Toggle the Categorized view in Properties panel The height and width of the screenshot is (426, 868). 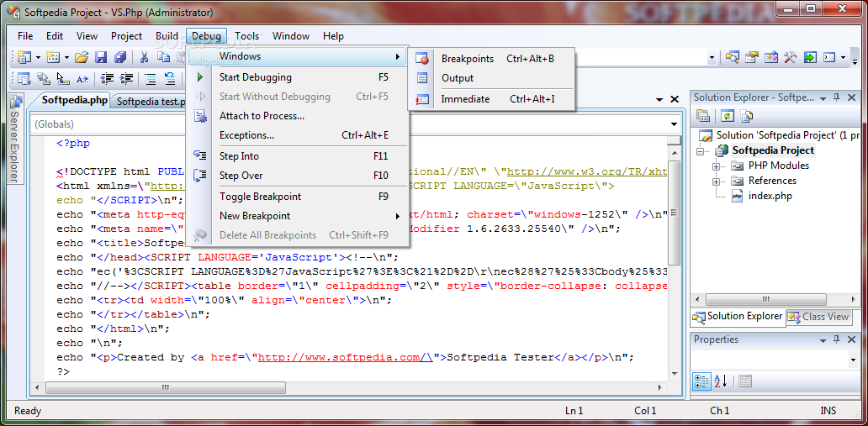point(701,381)
